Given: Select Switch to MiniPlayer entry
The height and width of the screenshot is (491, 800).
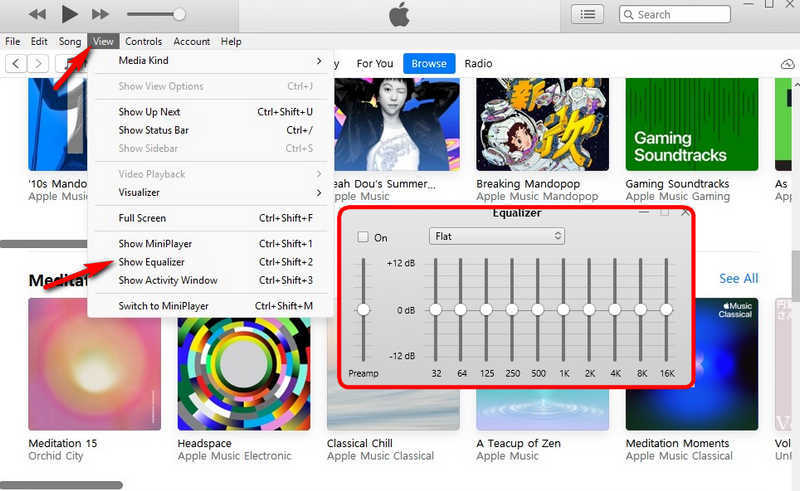Looking at the screenshot, I should (210, 306).
